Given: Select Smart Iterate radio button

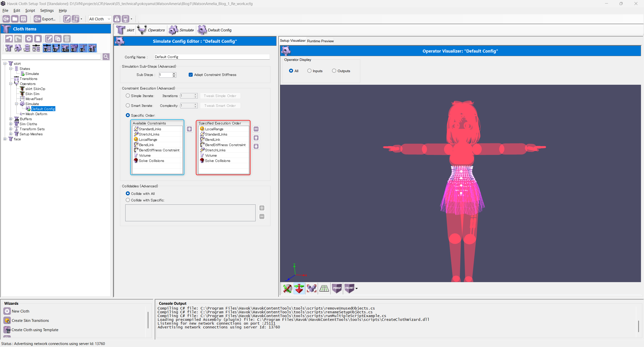Looking at the screenshot, I should tap(128, 105).
